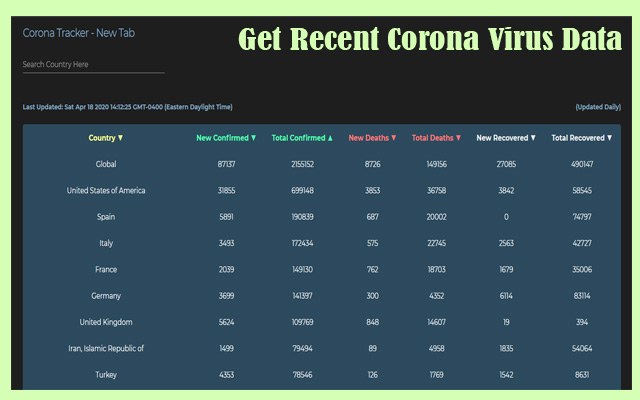
Task: Click Italy total confirmed value 172434
Action: [x=302, y=243]
